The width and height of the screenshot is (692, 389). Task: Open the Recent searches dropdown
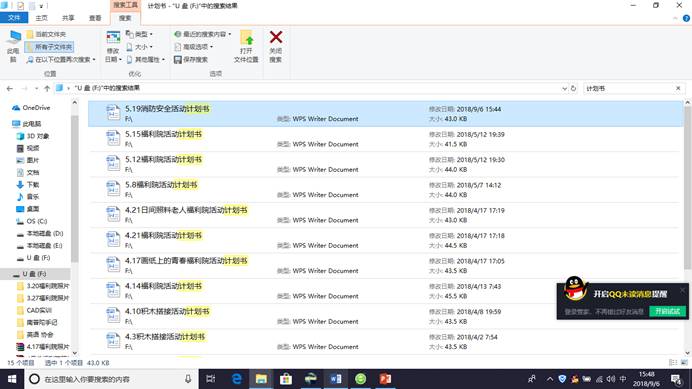tap(202, 34)
